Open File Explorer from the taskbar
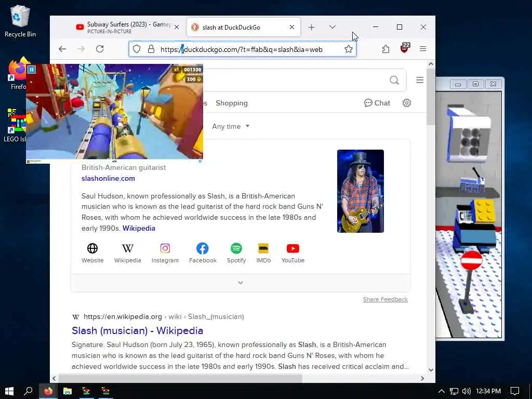Viewport: 532px width, 399px height. tap(67, 391)
